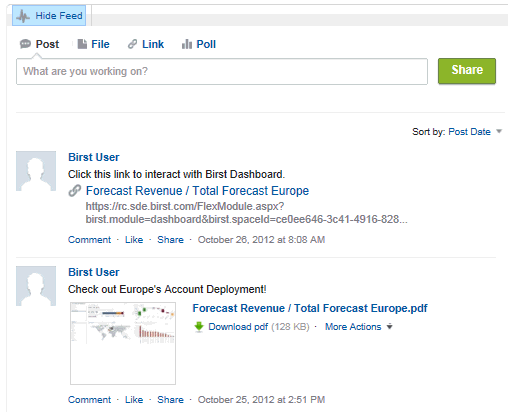Open the Sort by Post Date dropdown arrow

(x=499, y=131)
